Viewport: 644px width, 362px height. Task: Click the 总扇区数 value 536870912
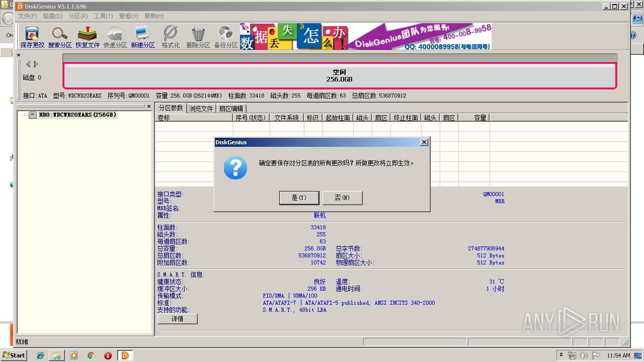click(x=312, y=255)
